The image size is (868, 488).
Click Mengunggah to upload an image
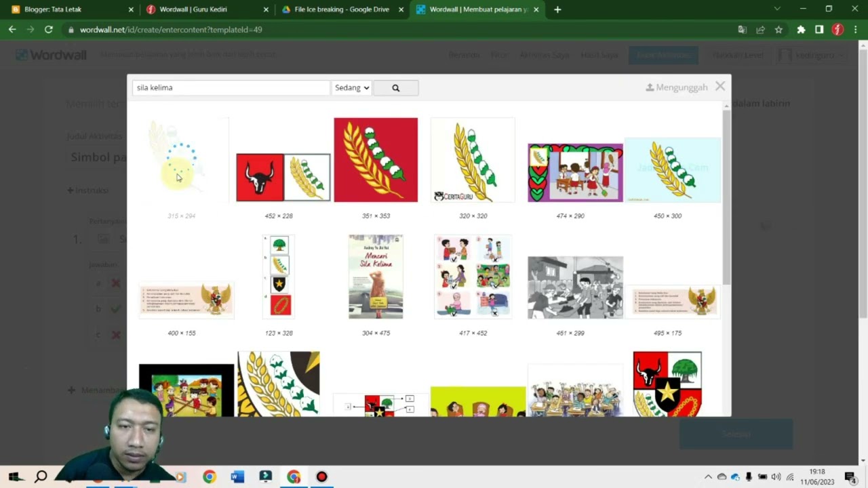tap(676, 87)
